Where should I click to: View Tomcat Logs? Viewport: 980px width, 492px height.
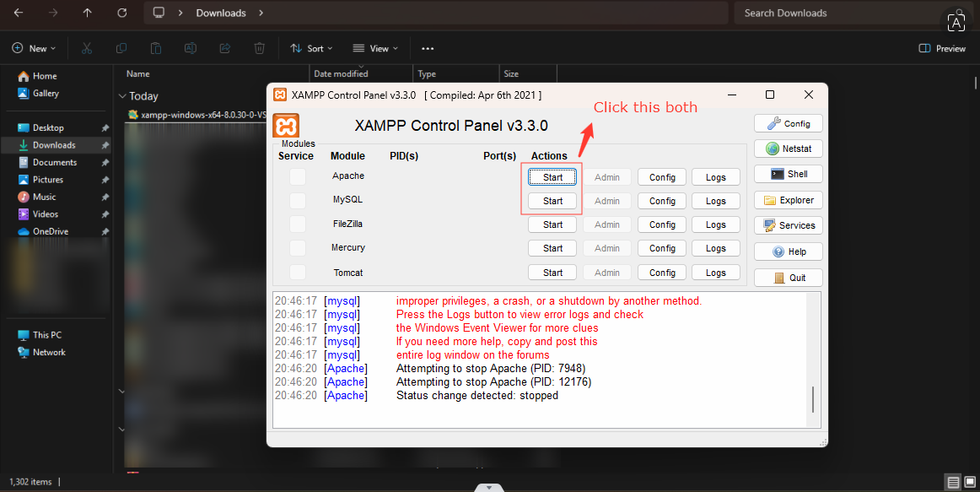(x=716, y=273)
